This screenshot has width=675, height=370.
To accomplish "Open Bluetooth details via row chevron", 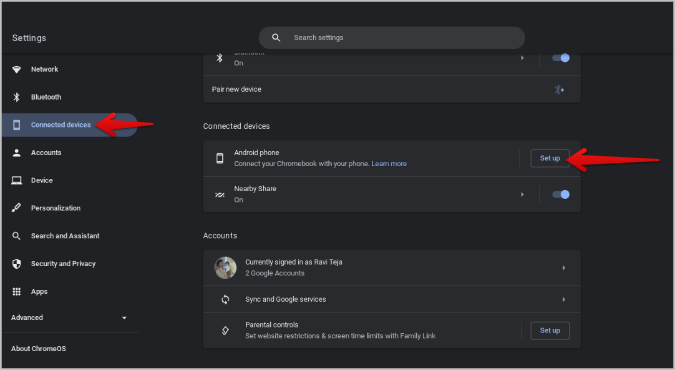I will [522, 58].
